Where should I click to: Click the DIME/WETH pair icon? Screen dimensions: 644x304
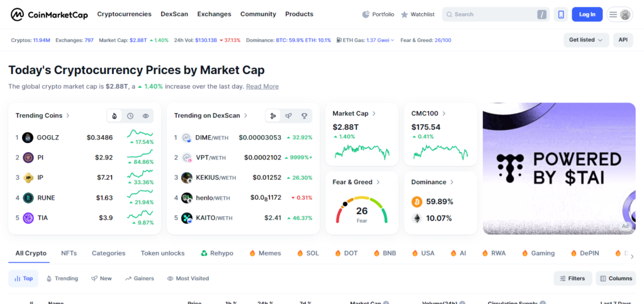(x=187, y=138)
